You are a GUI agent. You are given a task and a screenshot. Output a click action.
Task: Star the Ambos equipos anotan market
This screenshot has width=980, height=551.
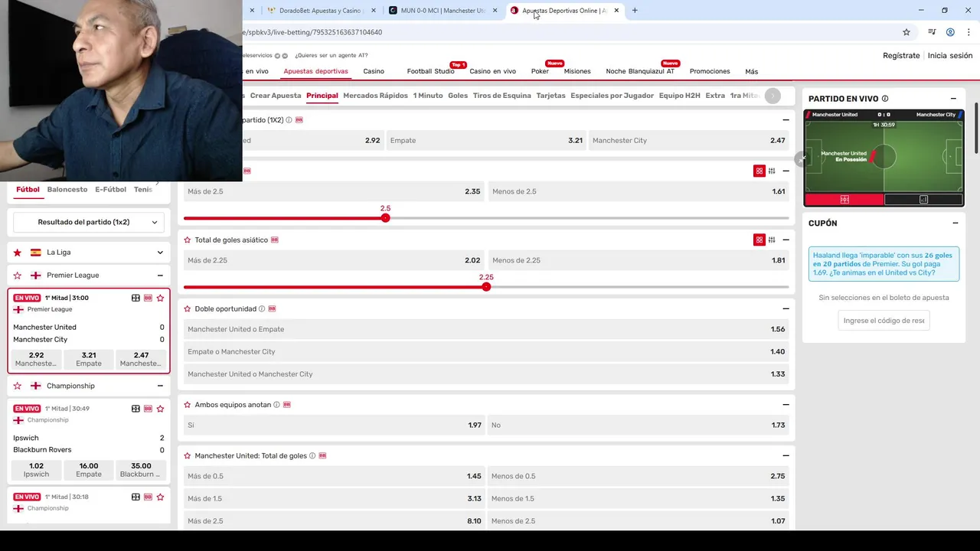click(x=188, y=404)
